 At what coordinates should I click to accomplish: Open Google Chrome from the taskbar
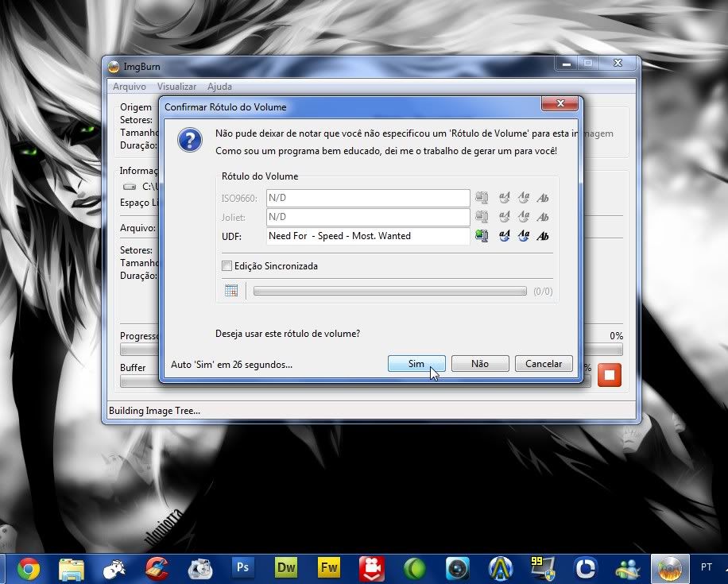coord(29,567)
